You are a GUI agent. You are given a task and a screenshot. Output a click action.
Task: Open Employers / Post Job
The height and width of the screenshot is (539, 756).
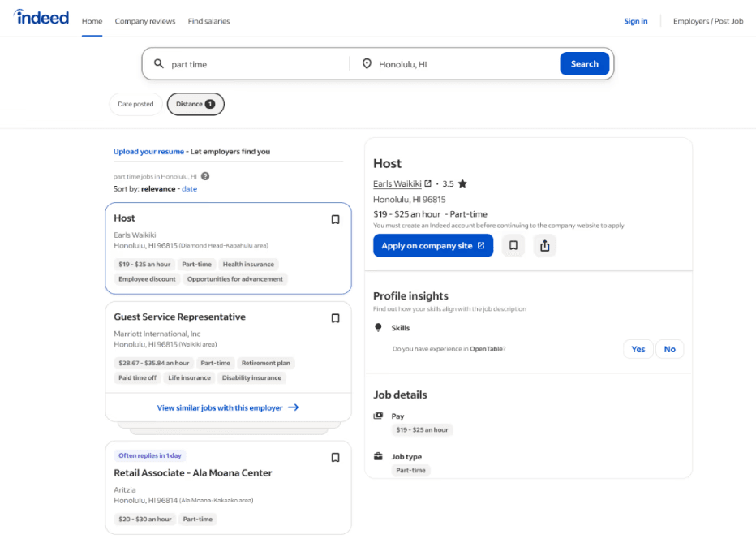[708, 21]
